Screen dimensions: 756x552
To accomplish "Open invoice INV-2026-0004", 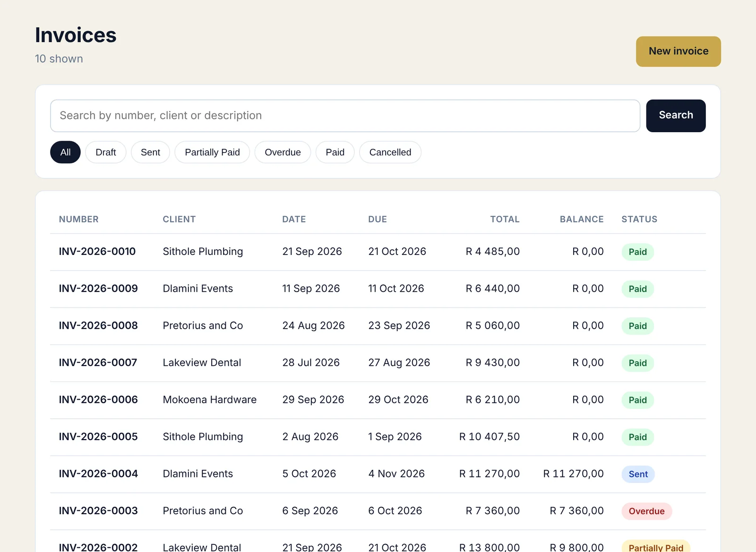I will 98,474.
